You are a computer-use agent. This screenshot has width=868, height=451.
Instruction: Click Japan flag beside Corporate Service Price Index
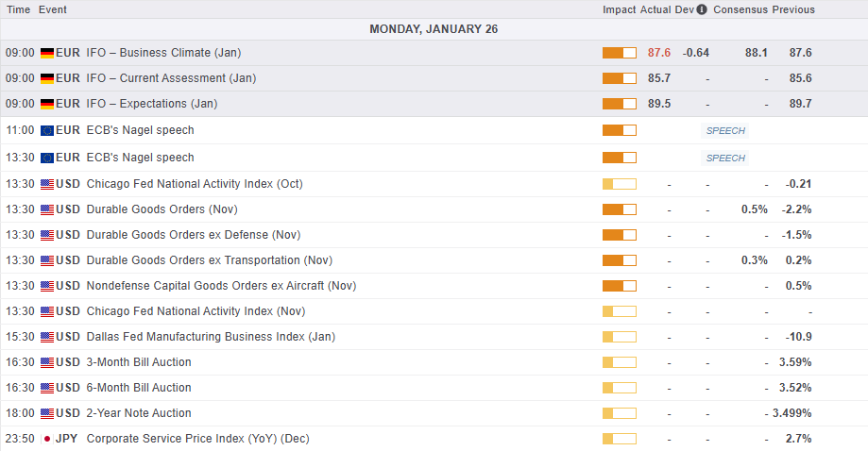(x=47, y=439)
